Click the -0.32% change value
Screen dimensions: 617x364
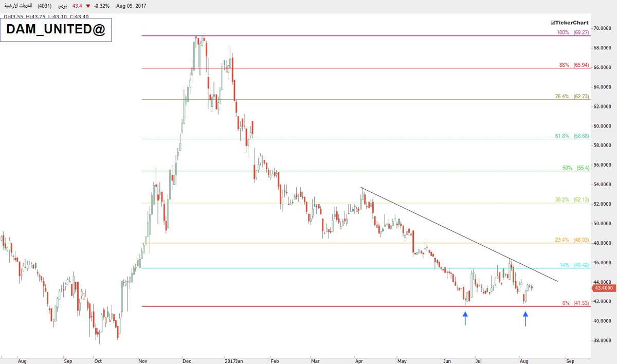[102, 5]
